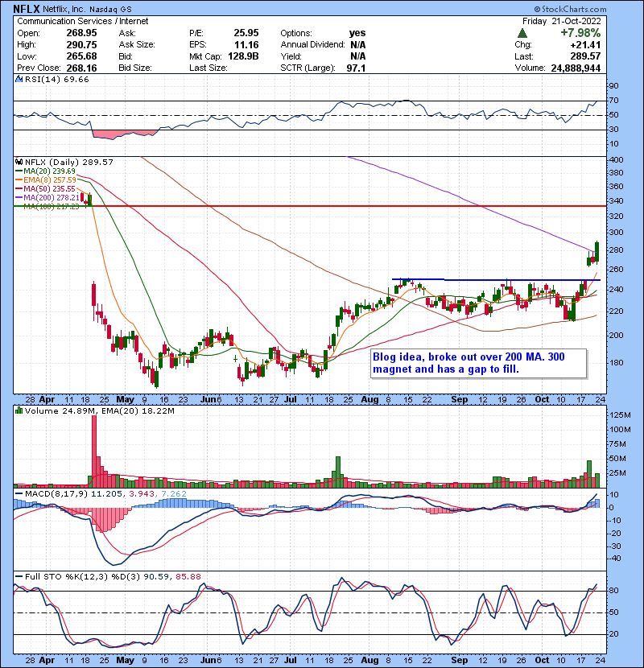Click the blue horizontal breakout line near 250
644x668 pixels.
pyautogui.click(x=496, y=280)
